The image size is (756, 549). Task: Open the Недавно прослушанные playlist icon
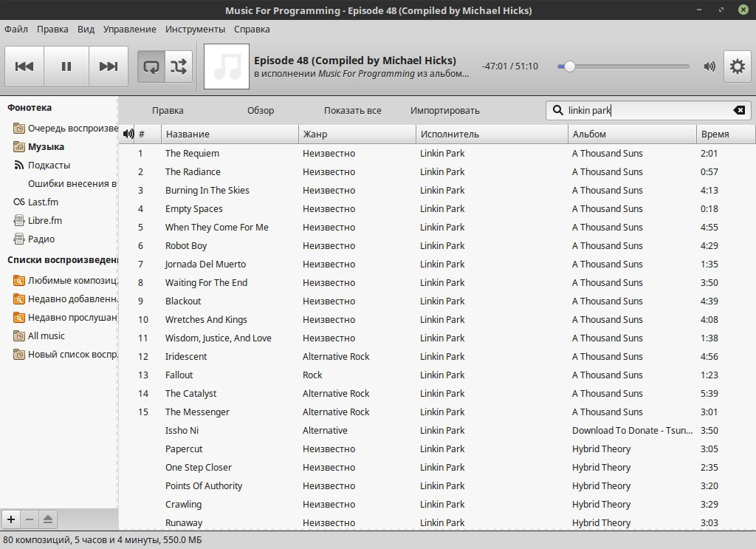pyautogui.click(x=18, y=318)
